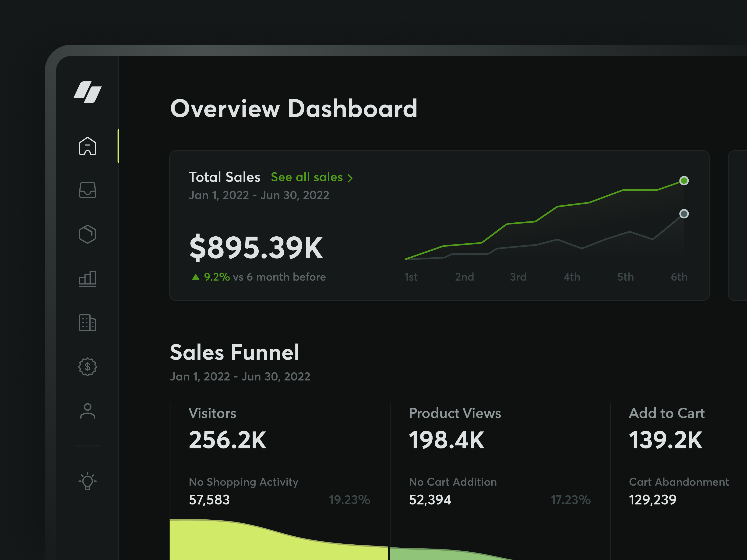Open the Orders inbox icon in the sidebar

[x=88, y=190]
